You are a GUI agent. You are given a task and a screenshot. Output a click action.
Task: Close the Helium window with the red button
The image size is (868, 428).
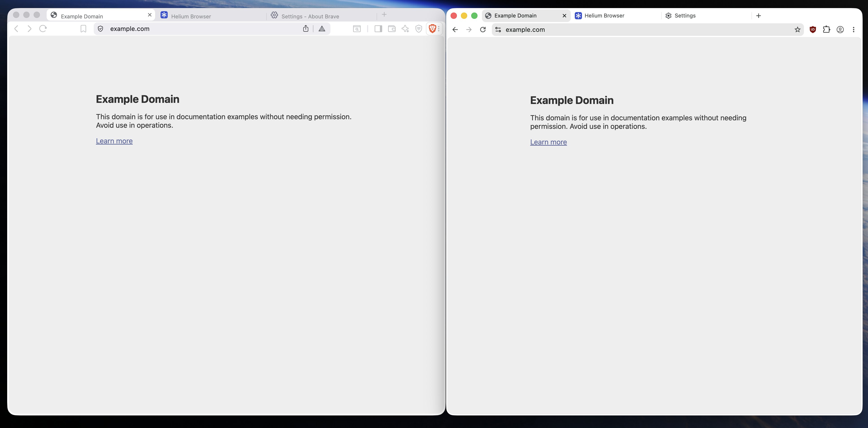coord(454,16)
